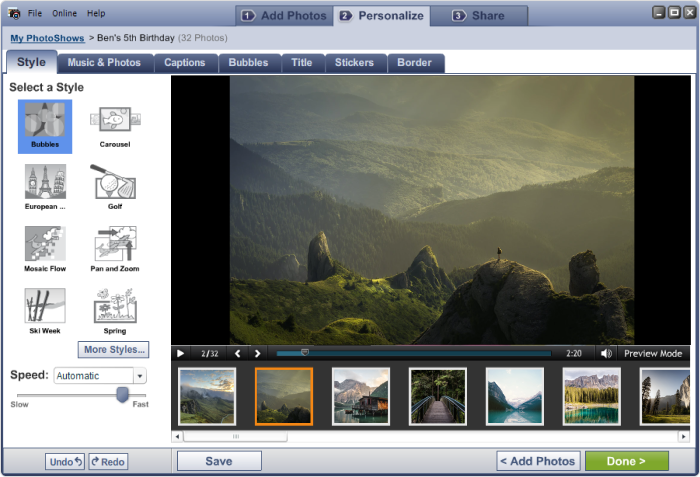Choose the Mosaic Flow style icon
This screenshot has width=700, height=477.
tap(45, 249)
